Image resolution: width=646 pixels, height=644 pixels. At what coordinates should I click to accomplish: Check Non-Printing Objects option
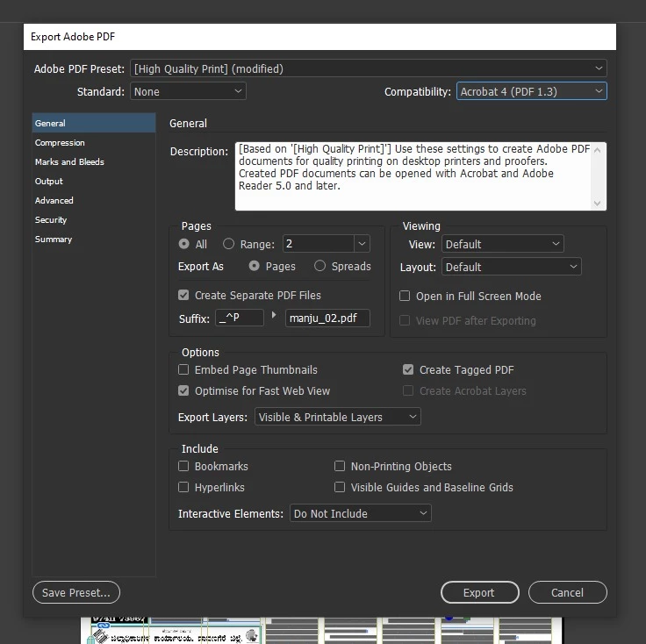pyautogui.click(x=340, y=466)
